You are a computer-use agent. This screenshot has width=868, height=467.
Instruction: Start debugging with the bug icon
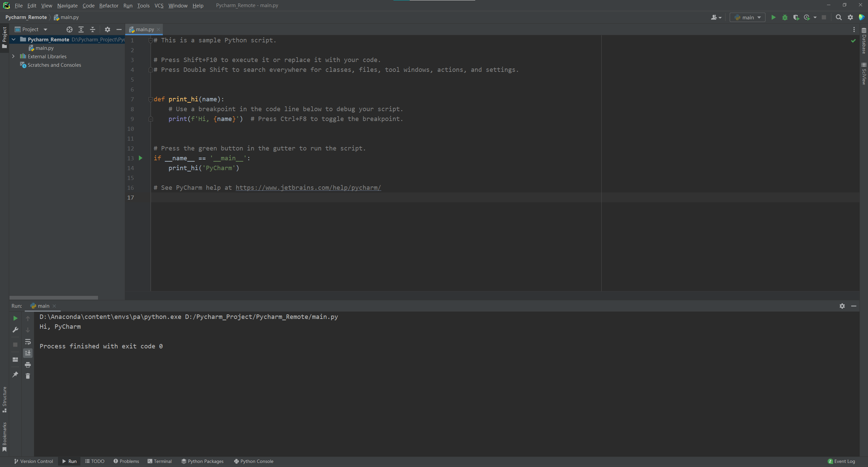[x=785, y=17]
